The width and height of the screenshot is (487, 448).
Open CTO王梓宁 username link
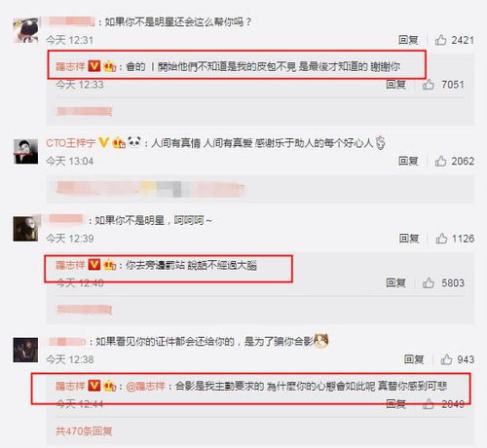pos(71,143)
